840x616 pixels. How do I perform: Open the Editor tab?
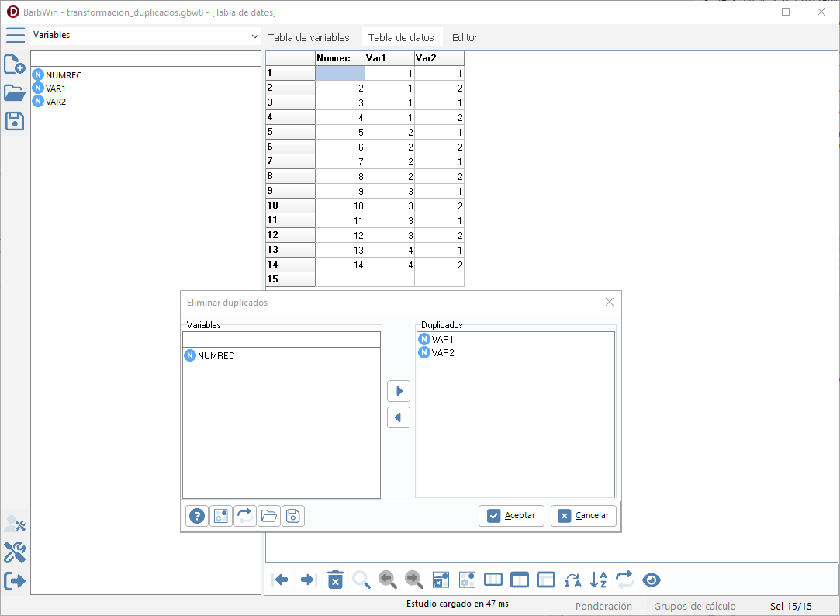465,37
